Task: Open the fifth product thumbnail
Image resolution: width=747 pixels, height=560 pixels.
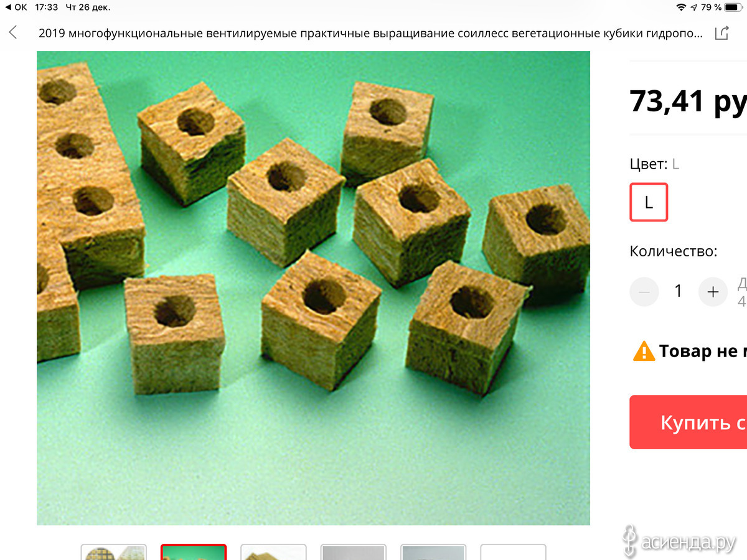Action: (x=433, y=553)
